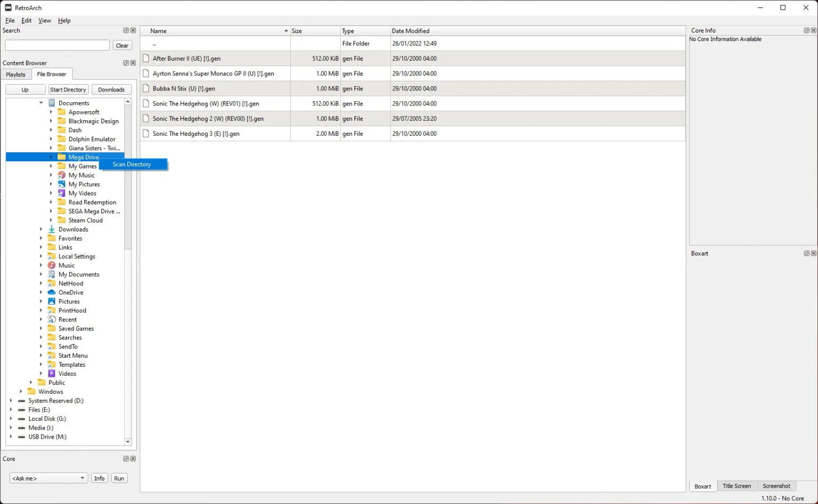Choose Scan Directory from context menu
Viewport: 818px width, 504px height.
point(132,164)
